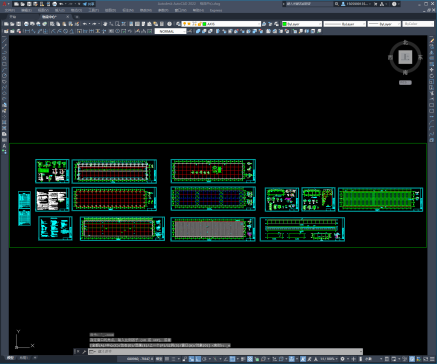The height and width of the screenshot is (364, 437).
Task: Select the Rectangle draw tool
Action: point(4,64)
